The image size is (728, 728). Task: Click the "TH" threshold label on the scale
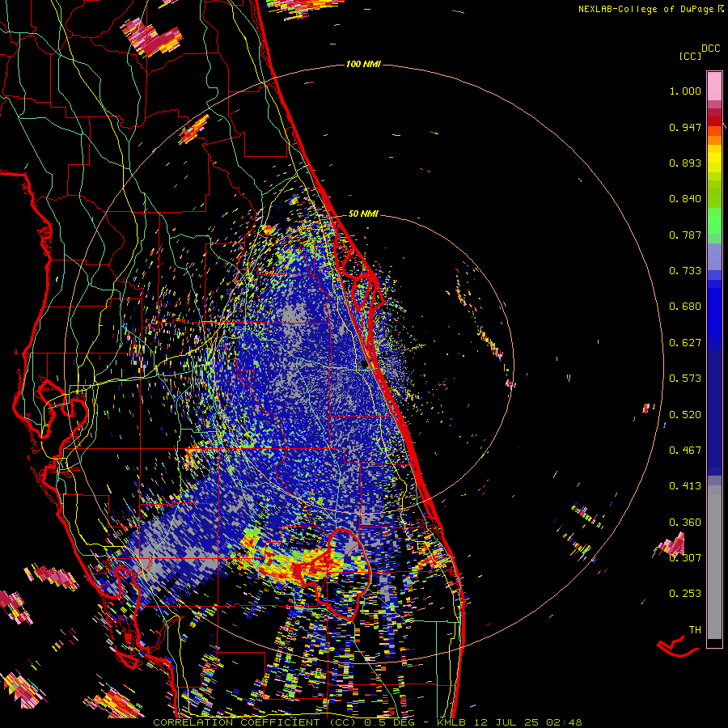click(695, 629)
